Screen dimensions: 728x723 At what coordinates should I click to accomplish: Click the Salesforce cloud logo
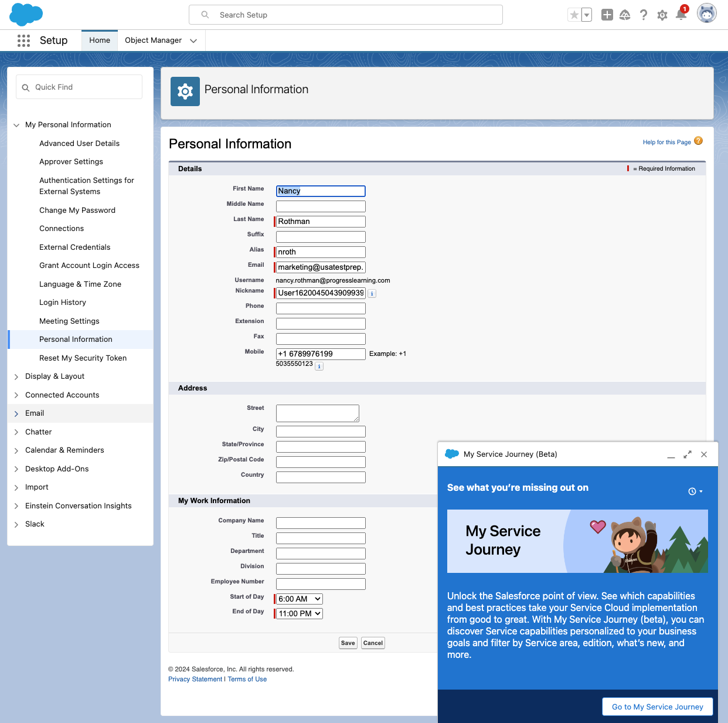pos(26,14)
